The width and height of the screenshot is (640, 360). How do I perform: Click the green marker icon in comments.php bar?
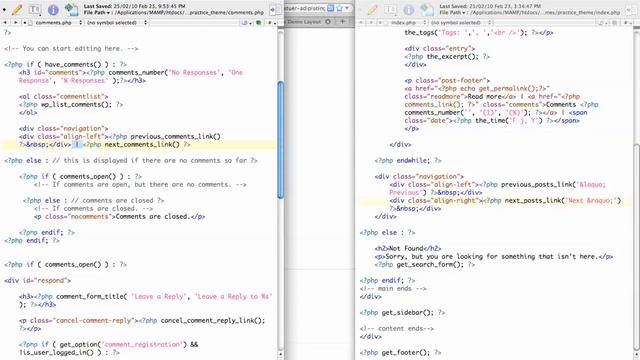coord(259,23)
